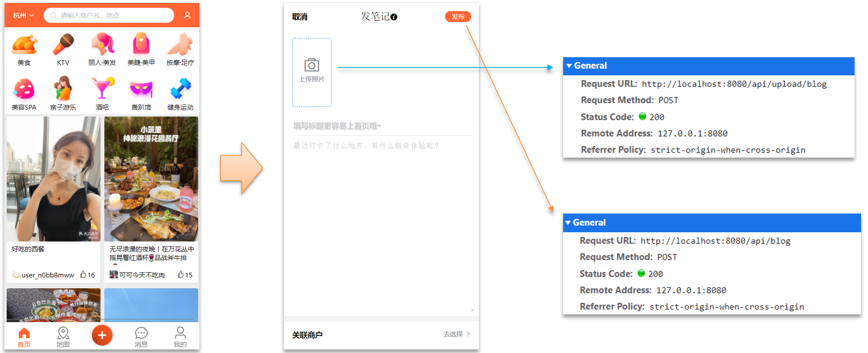The width and height of the screenshot is (868, 353).
Task: Collapse the lower General section for /api/blog
Action: pyautogui.click(x=568, y=223)
